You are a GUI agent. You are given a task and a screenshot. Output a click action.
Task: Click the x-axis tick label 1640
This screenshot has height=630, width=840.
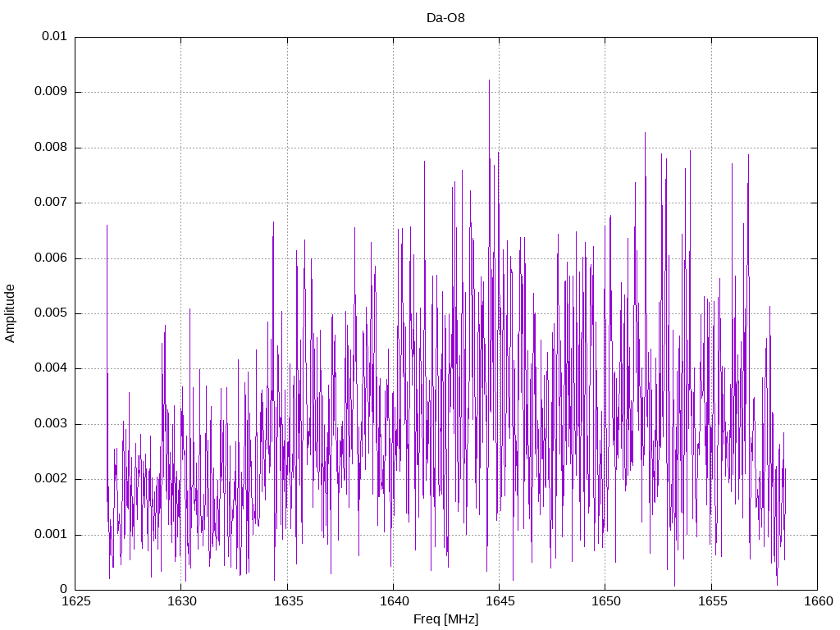pos(394,601)
